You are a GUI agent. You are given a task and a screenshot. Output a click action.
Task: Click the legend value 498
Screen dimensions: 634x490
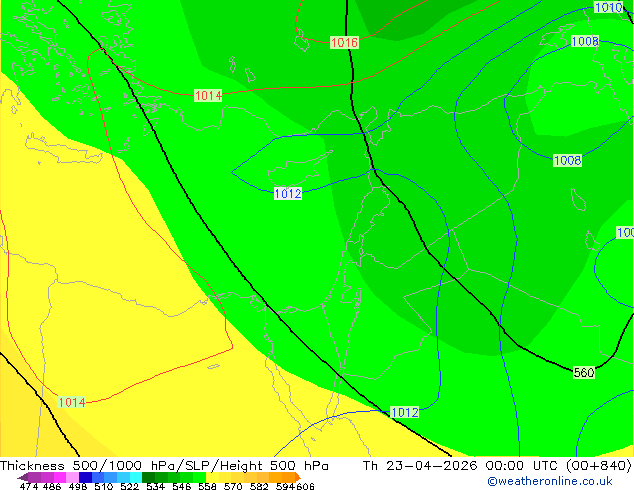coord(78,486)
